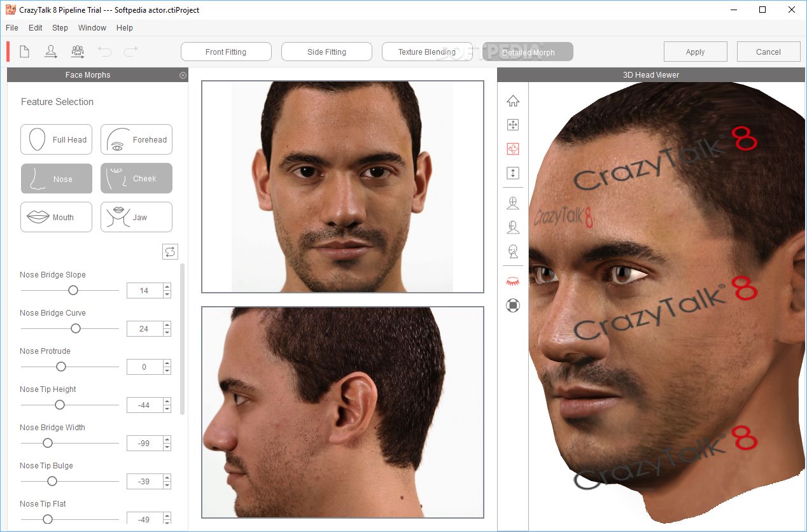This screenshot has width=807, height=532.
Task: Click the Nose Bridge Slope value field 14
Action: coord(144,290)
